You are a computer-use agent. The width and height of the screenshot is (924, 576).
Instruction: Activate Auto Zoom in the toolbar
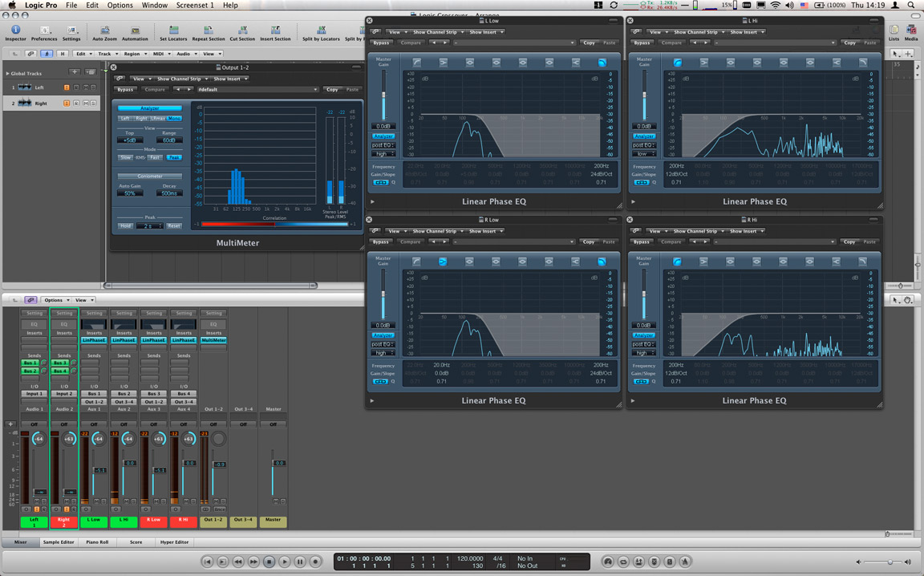pos(105,33)
